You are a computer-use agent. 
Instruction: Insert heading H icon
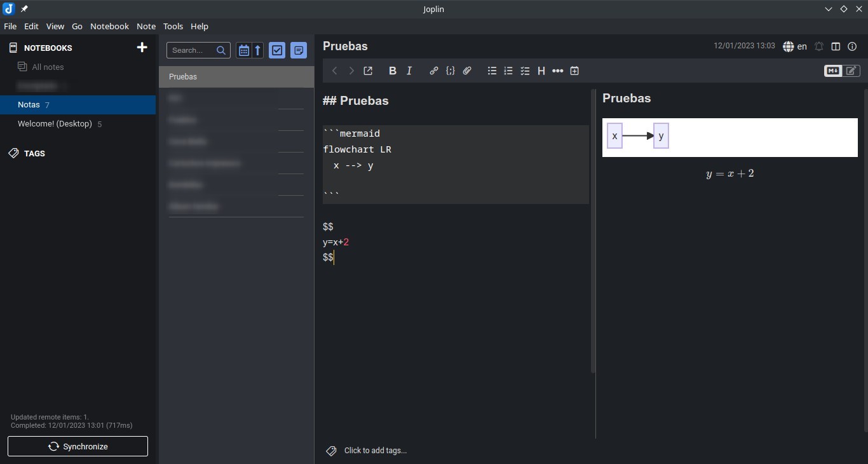[541, 71]
